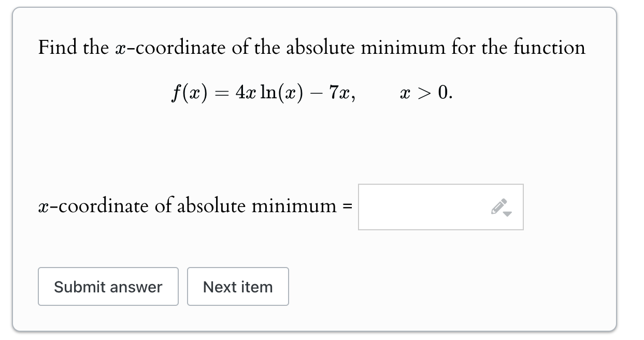Viewport: 644px width, 340px height.
Task: Click the problem statement text
Action: [311, 47]
